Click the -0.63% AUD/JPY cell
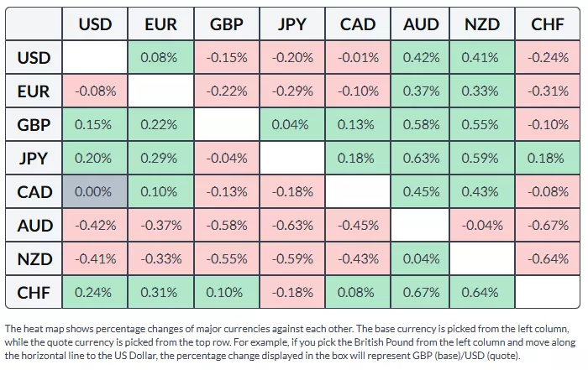Viewport: 588px width, 370px height. (x=291, y=226)
